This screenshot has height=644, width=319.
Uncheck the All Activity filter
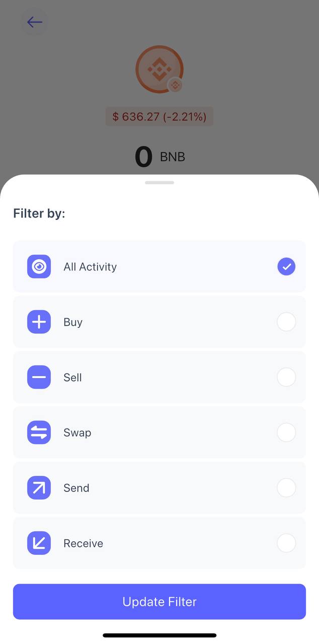point(286,266)
